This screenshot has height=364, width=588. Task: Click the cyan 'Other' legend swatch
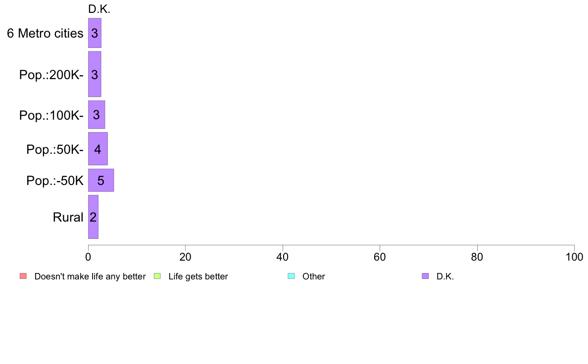coord(291,276)
